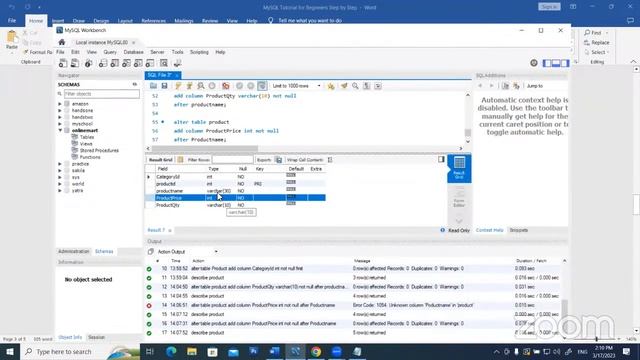640x360 pixels.
Task: Toggle the result side panel icon
Action: coord(441,159)
